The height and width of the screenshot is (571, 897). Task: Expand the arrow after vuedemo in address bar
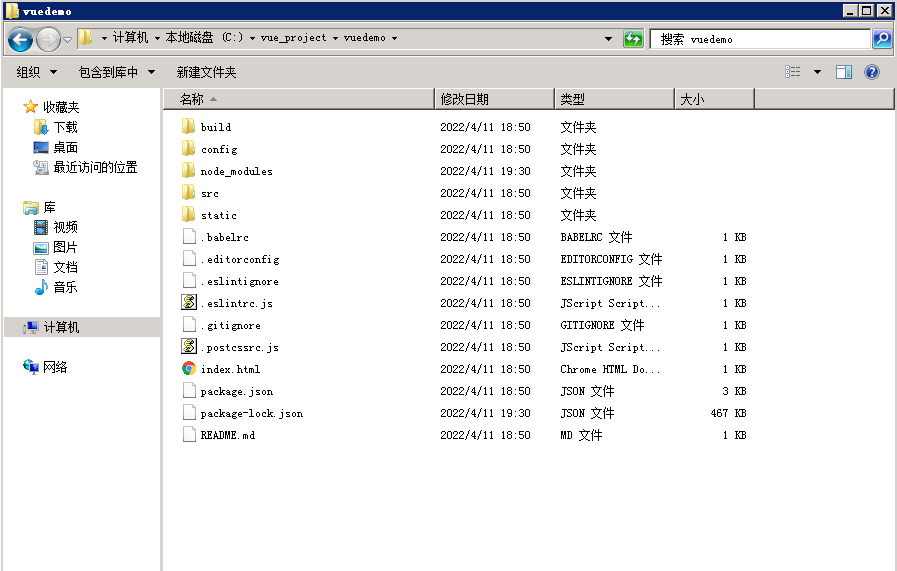coord(395,38)
